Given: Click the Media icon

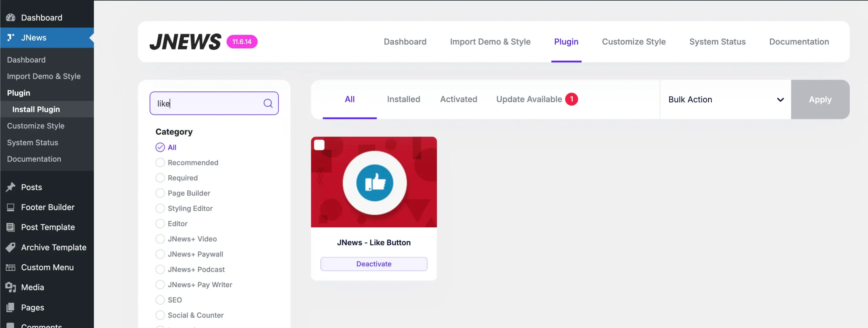Looking at the screenshot, I should (x=11, y=287).
